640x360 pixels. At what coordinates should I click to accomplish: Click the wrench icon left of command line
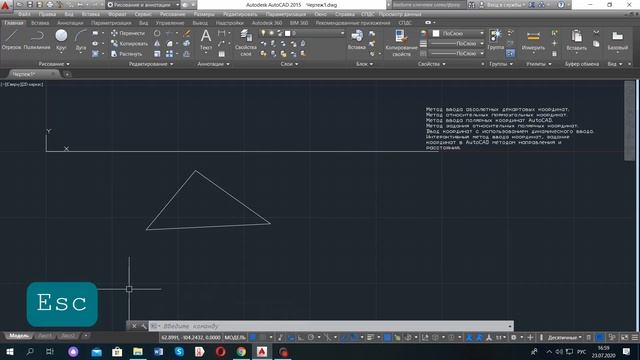[144, 326]
